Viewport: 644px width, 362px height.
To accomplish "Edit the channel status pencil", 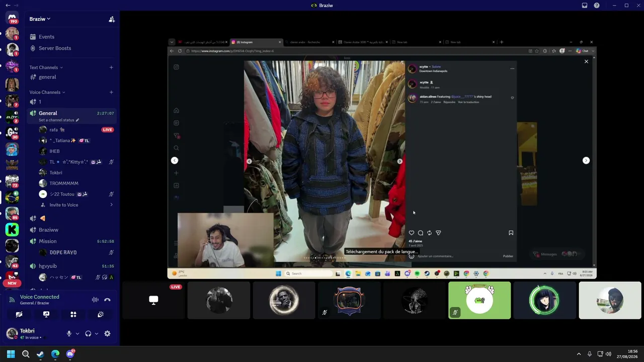I will (x=77, y=120).
